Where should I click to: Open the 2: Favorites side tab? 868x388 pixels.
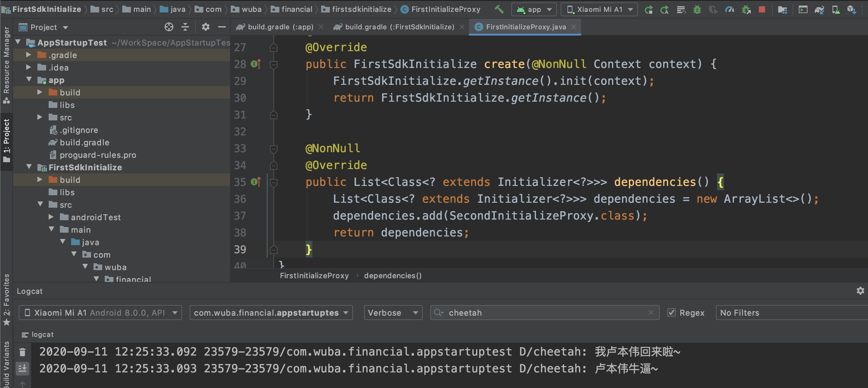[6, 300]
